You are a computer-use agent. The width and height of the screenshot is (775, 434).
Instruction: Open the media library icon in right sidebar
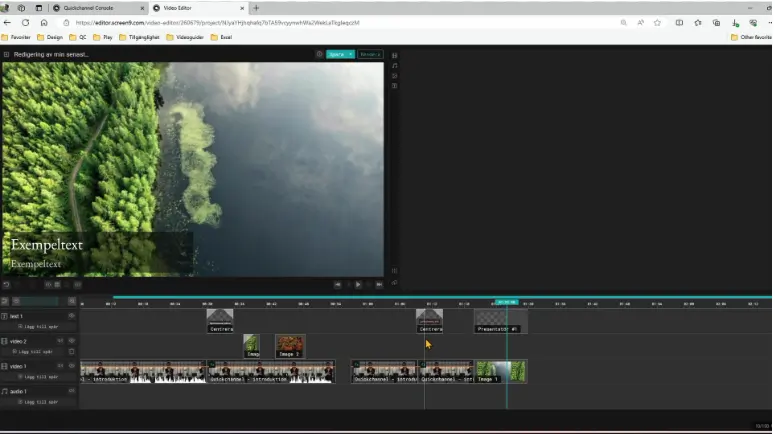[x=394, y=55]
